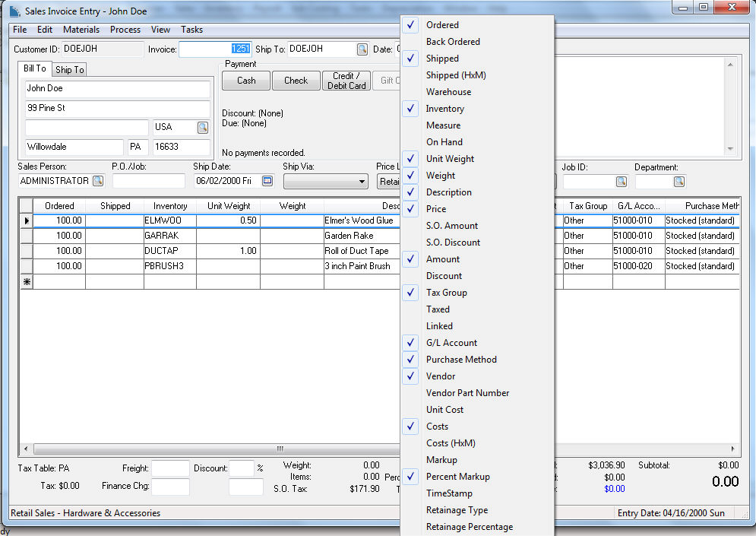The width and height of the screenshot is (756, 536).
Task: Click the Ship To lookup magnifier icon
Action: (362, 49)
